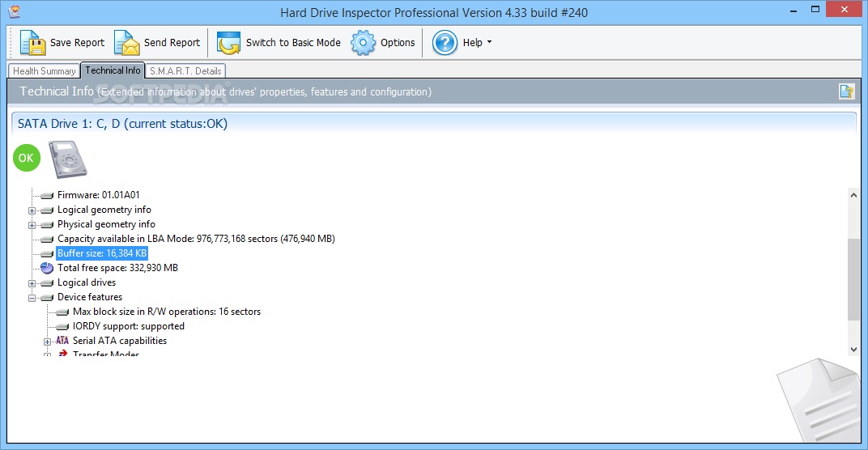868x450 pixels.
Task: Click the drive icon beside Physical geometry info
Action: click(x=48, y=225)
